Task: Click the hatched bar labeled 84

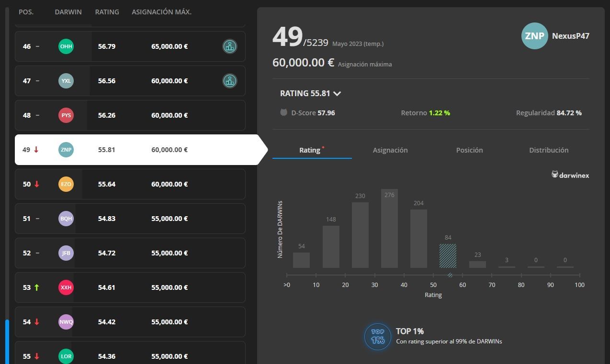Action: pyautogui.click(x=448, y=256)
